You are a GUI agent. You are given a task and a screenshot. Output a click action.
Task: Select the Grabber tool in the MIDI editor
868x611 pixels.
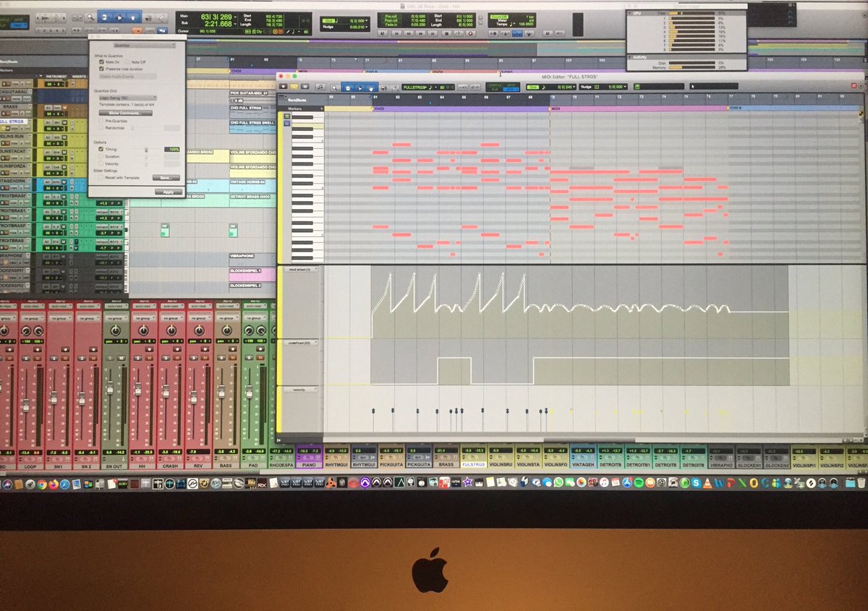(x=371, y=88)
